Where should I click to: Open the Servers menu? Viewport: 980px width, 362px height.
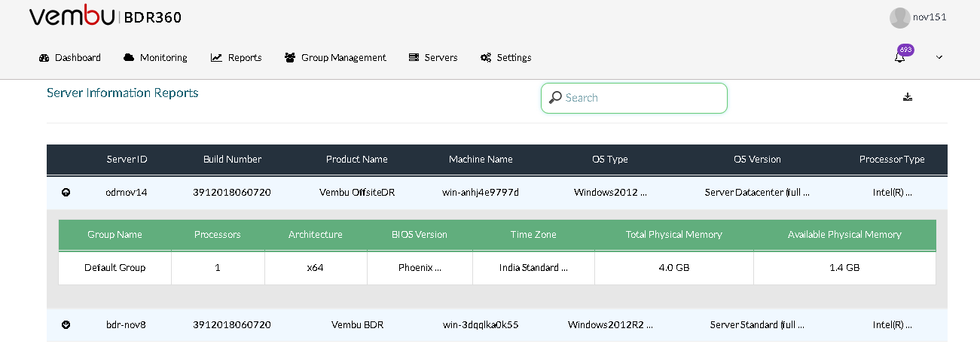pos(433,58)
